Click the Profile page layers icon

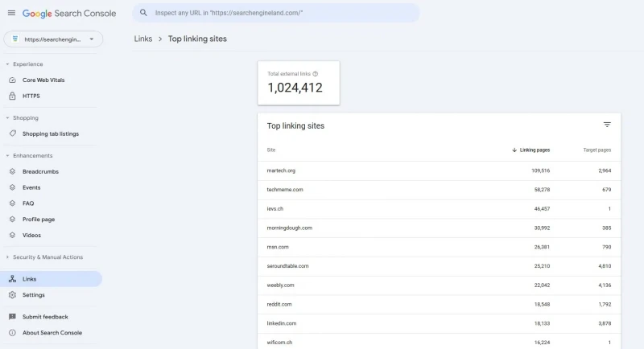(x=12, y=220)
